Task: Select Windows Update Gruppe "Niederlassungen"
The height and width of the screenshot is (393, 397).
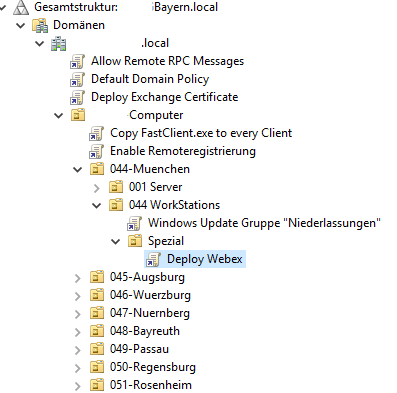Action: tap(264, 223)
